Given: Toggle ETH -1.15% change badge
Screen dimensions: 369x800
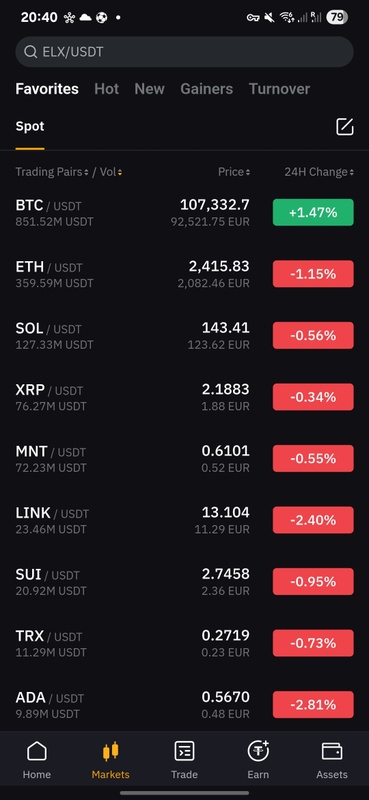Looking at the screenshot, I should tap(313, 274).
